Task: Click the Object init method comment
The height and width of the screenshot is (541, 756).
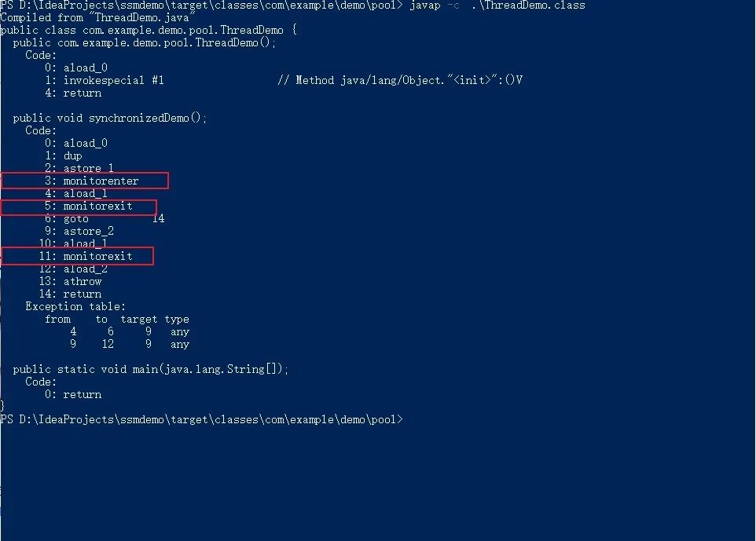Action: tap(400, 80)
